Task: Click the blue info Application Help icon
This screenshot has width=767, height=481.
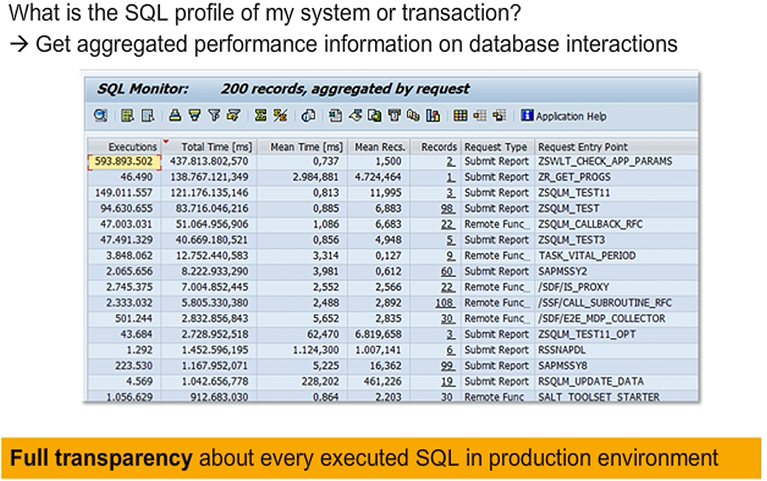Action: 527,116
